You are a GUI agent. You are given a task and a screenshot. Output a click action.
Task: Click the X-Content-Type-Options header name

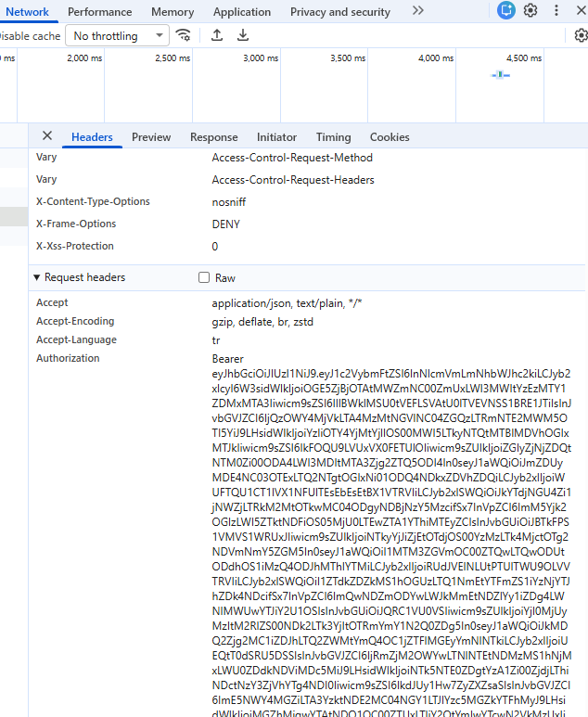(x=93, y=201)
